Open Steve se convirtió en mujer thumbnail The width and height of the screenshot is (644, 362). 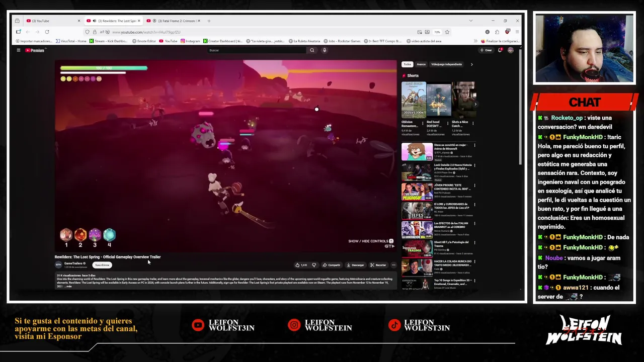point(417,151)
